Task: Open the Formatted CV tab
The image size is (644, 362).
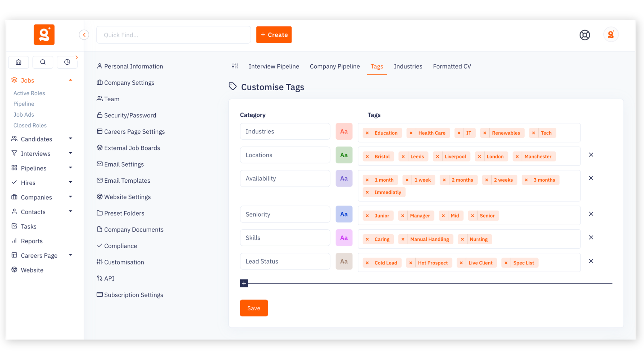Action: tap(452, 66)
